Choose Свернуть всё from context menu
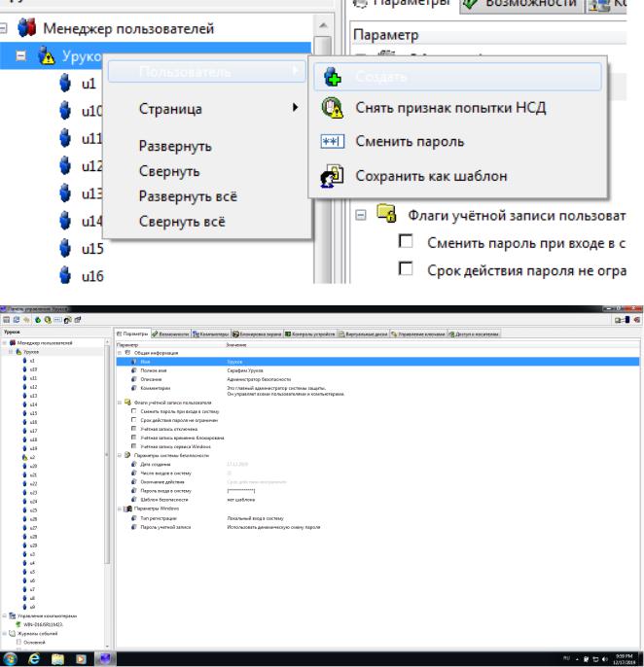The height and width of the screenshot is (667, 644). [183, 220]
